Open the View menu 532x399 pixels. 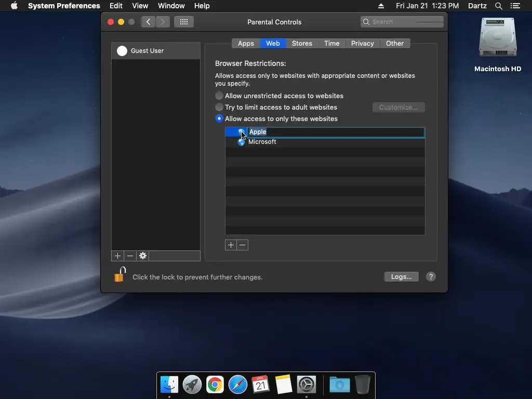pos(140,6)
